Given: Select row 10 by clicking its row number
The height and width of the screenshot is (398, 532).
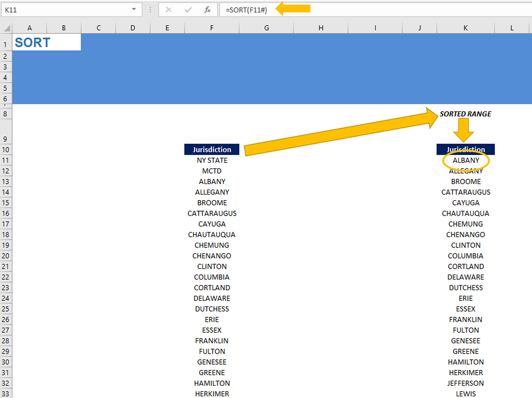Looking at the screenshot, I should click(x=5, y=150).
